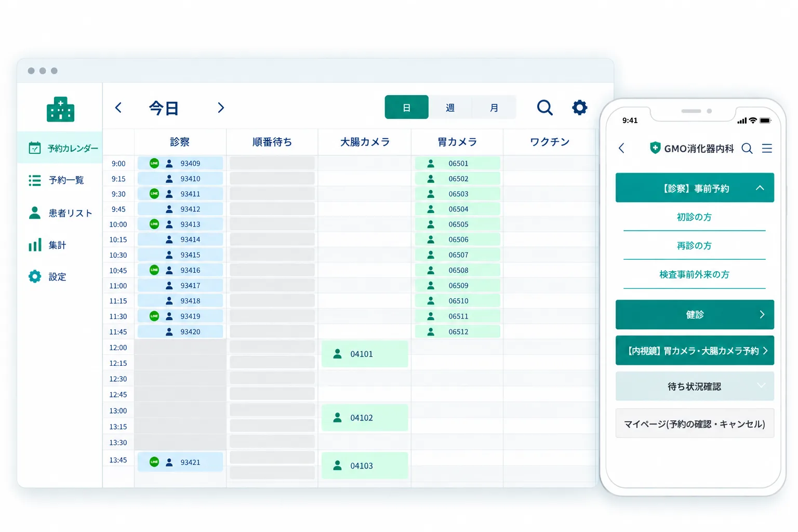Open 胃カメラ appointment 06501
Image resolution: width=798 pixels, height=532 pixels.
point(458,163)
